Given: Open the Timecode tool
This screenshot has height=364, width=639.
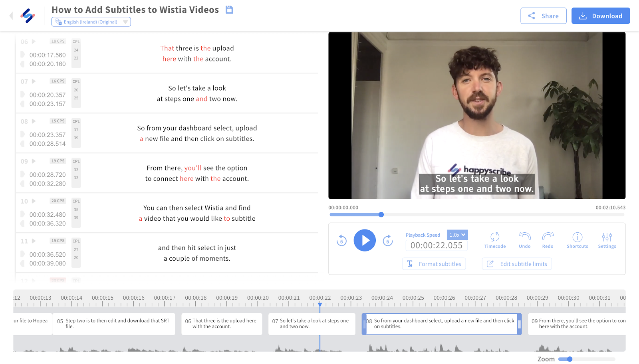Looking at the screenshot, I should coord(495,240).
